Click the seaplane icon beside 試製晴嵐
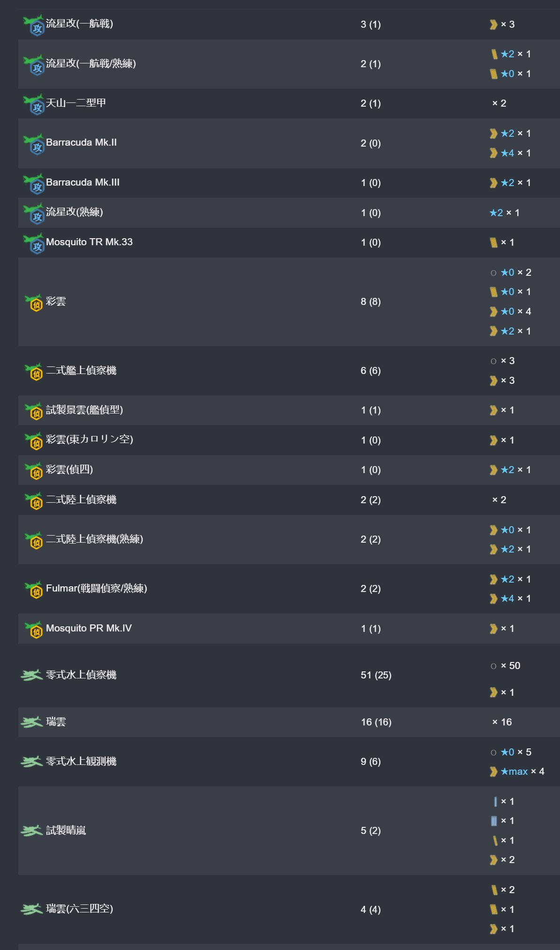Viewport: 560px width, 950px height. pos(32,831)
